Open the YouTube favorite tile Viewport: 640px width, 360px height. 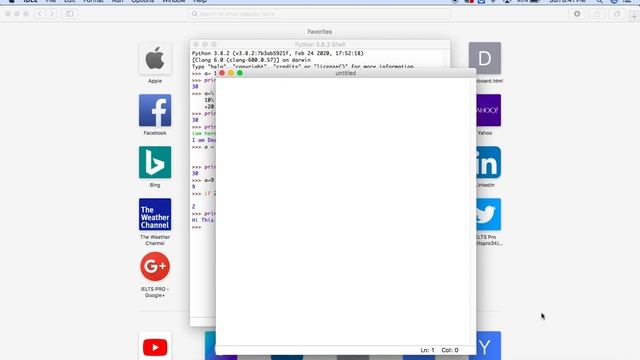155,346
